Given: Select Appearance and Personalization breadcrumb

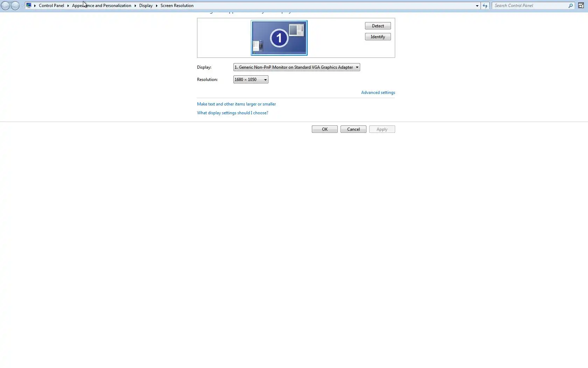Looking at the screenshot, I should coord(101,6).
